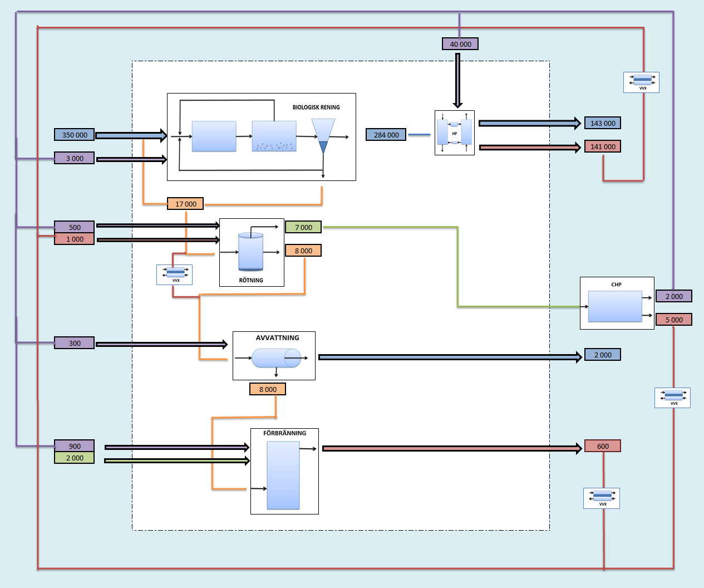
Task: Click the HP heat pump icon
Action: pos(455,133)
